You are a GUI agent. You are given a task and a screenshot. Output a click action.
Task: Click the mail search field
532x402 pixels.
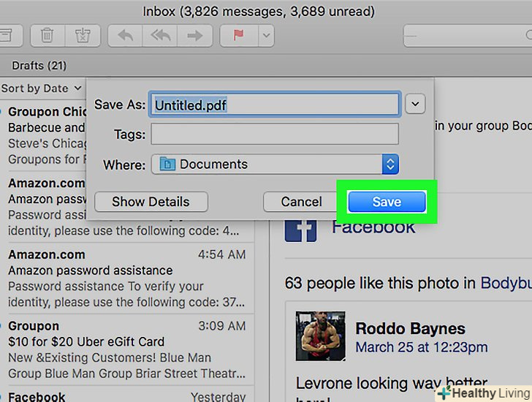pos(468,35)
